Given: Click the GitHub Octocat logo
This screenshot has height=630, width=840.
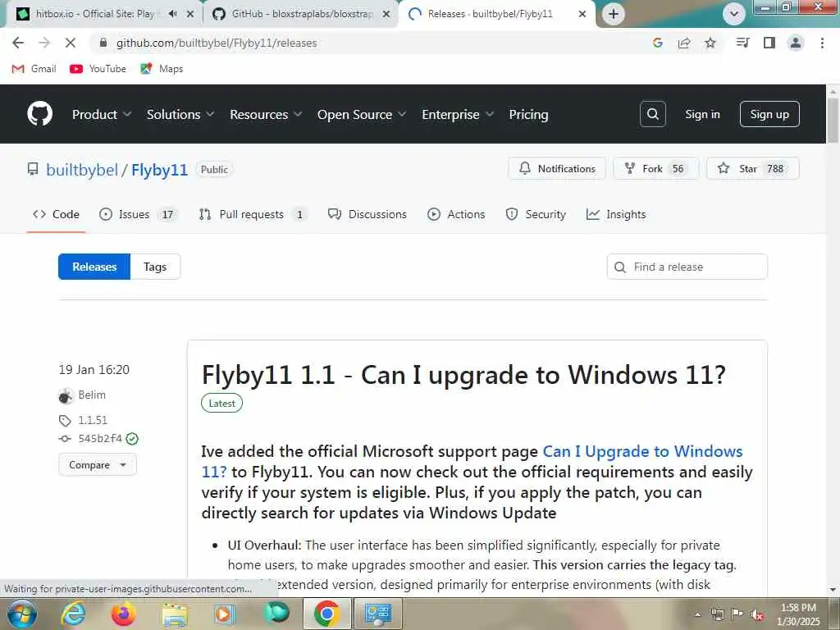Looking at the screenshot, I should 39,114.
